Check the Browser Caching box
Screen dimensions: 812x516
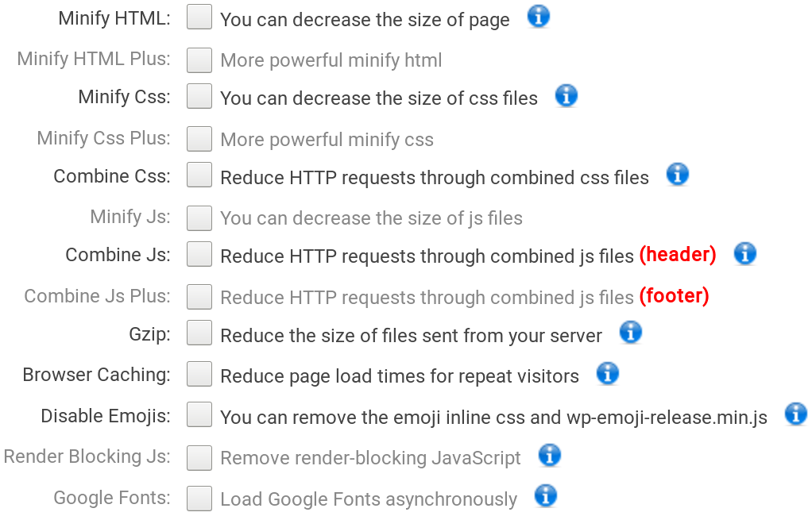(199, 373)
